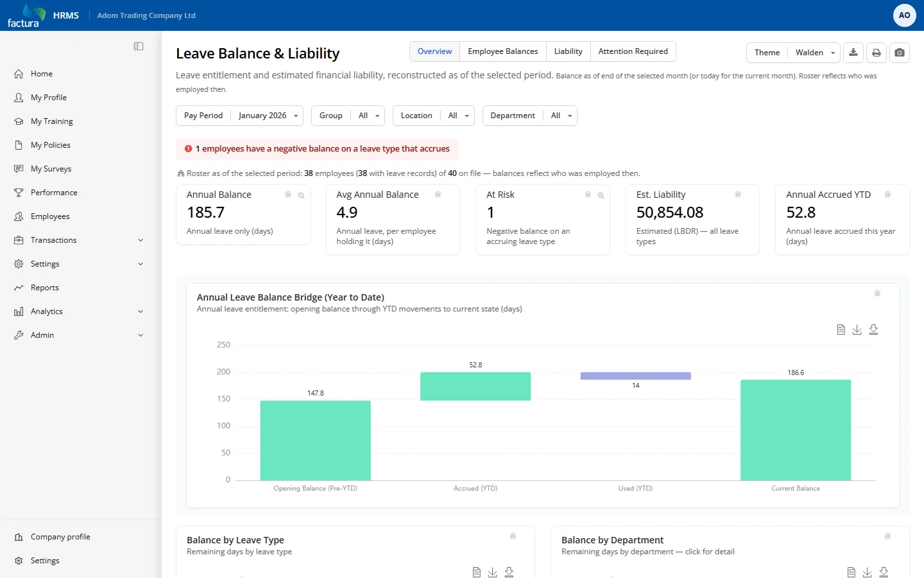Expand the sidebar Settings submenu chevron
This screenshot has width=924, height=578.
[x=141, y=264]
